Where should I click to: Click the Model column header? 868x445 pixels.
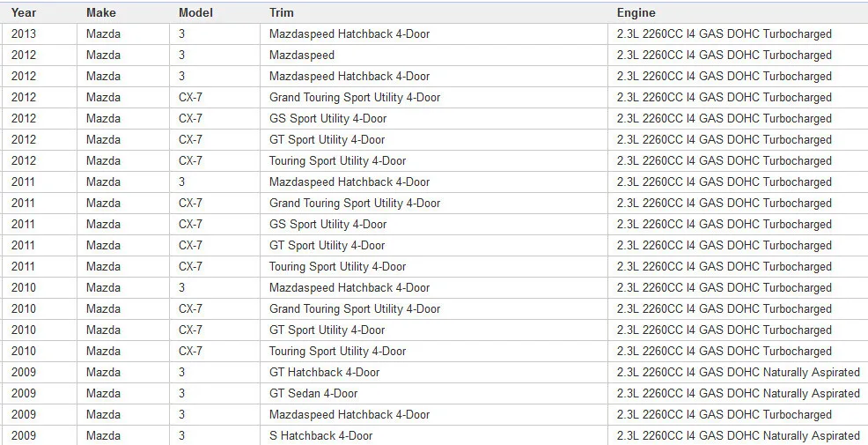(x=215, y=12)
